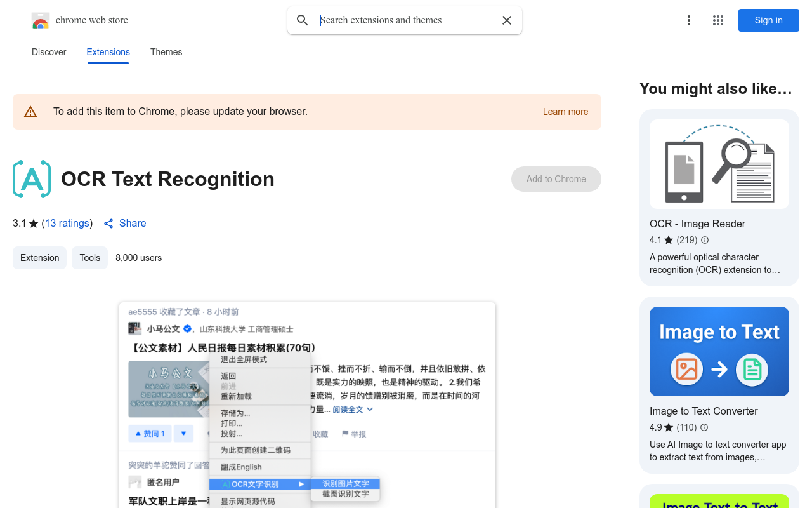Open the OCR - Image Reader title
The image size is (812, 508).
(x=697, y=224)
